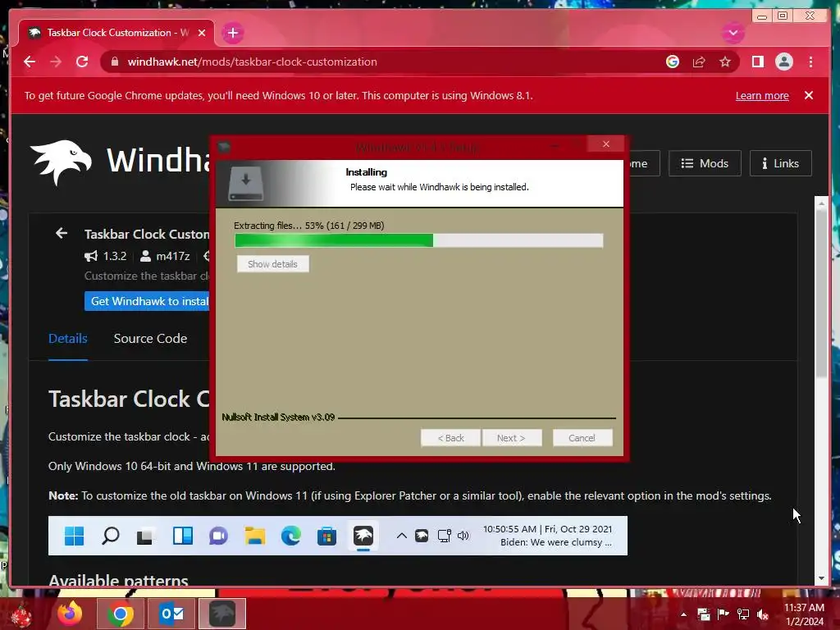Click the Next button in the installer
Viewport: 840px width, 630px height.
512,438
